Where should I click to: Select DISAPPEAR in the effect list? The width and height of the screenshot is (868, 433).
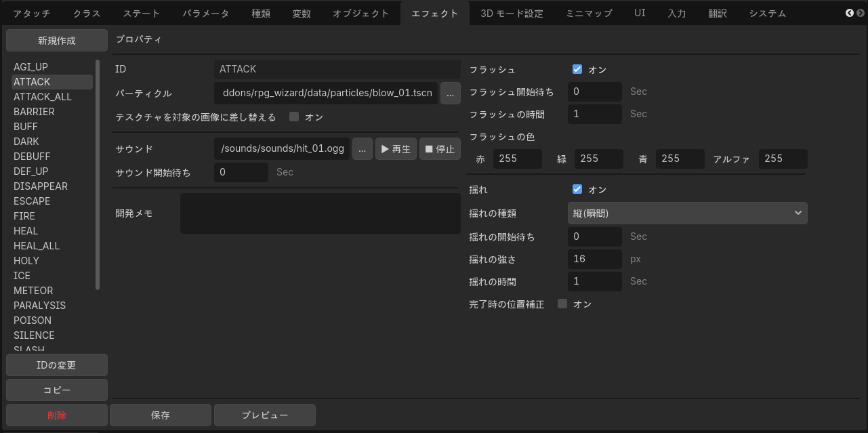pyautogui.click(x=51, y=186)
